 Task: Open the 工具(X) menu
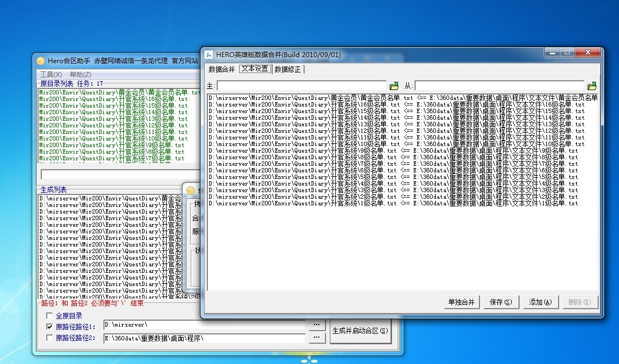tap(51, 75)
